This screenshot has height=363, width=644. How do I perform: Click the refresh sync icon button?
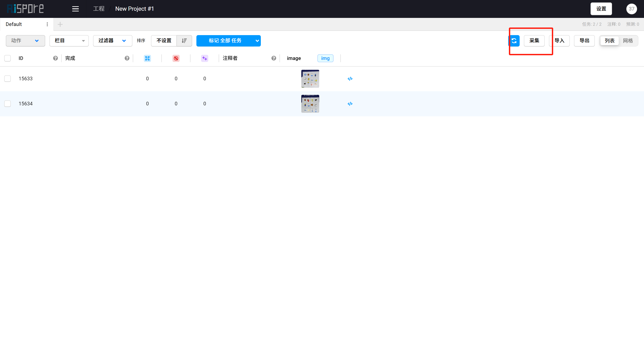(x=514, y=41)
